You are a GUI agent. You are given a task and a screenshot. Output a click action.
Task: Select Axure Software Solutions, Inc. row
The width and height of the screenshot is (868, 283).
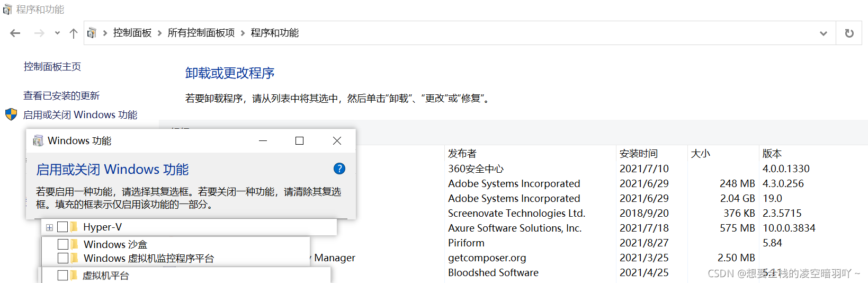pos(515,228)
